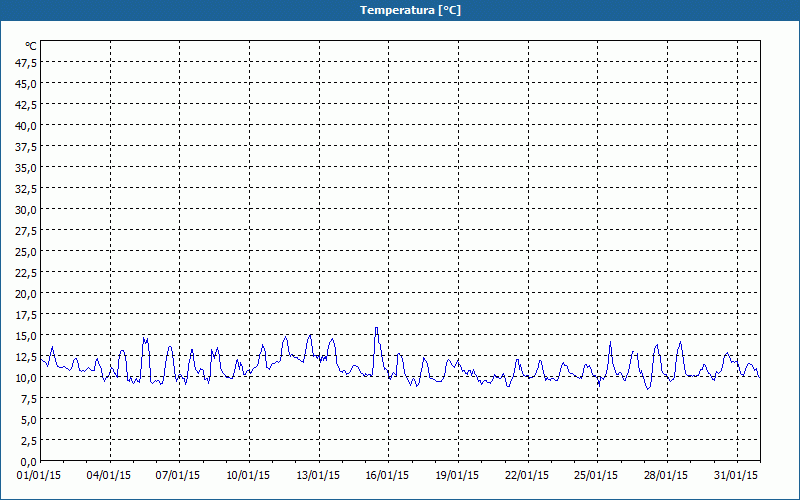Click the Temperatura [°C] chart title
Screen dimensions: 800x500
(410, 10)
